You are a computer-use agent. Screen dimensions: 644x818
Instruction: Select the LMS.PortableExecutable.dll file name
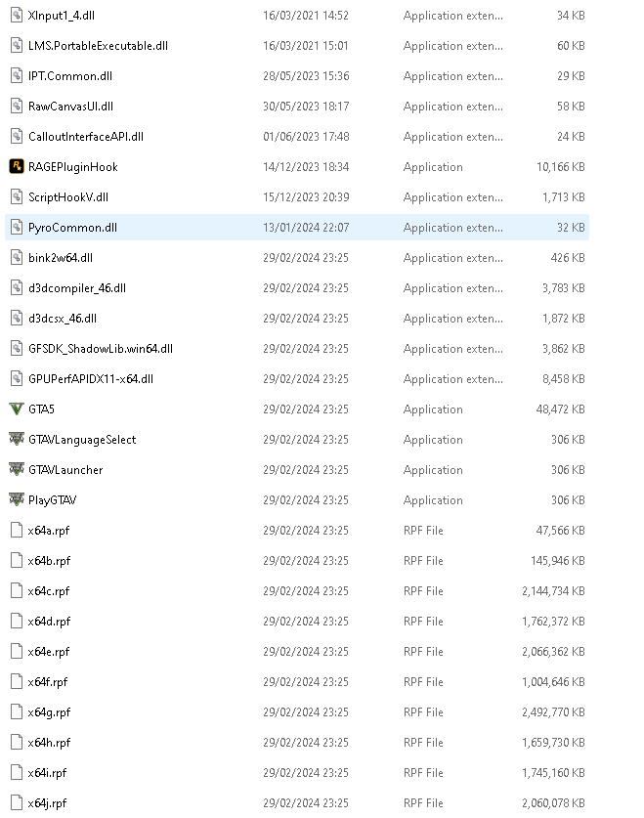tap(98, 46)
